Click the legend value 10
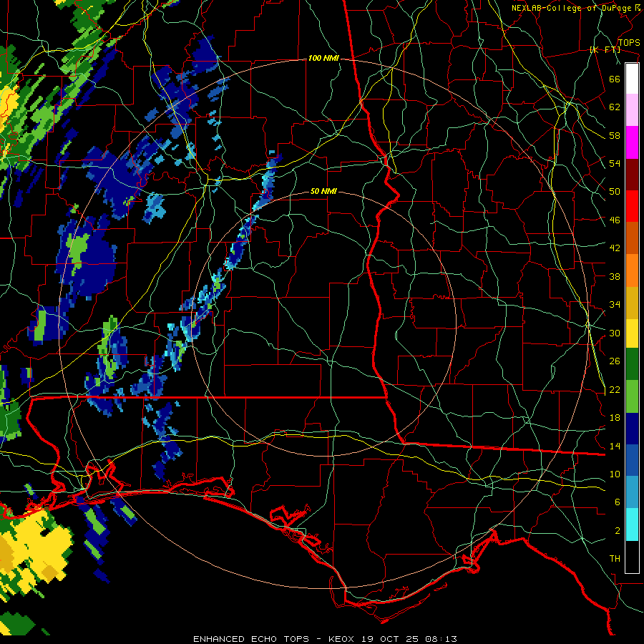Screen dimensions: 644x644 point(615,474)
